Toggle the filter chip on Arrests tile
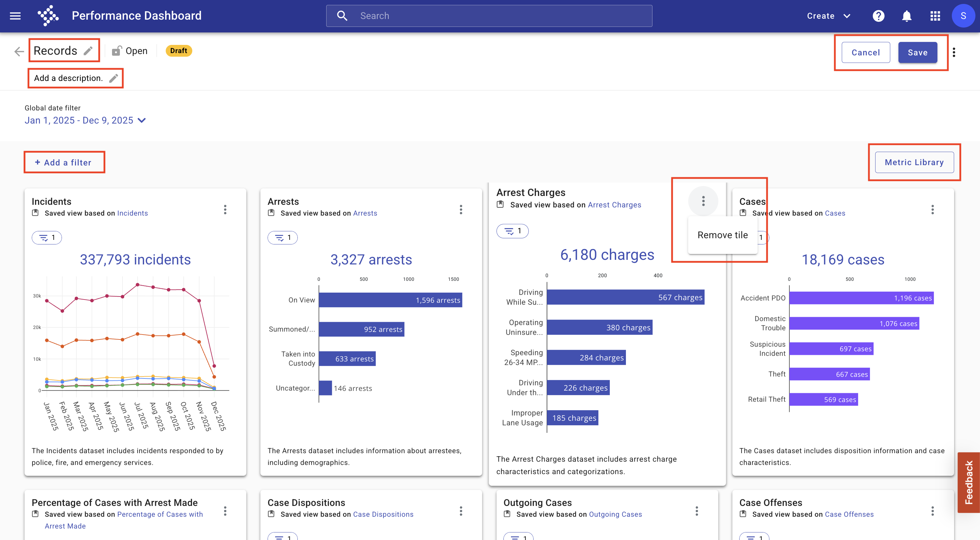 [x=283, y=238]
